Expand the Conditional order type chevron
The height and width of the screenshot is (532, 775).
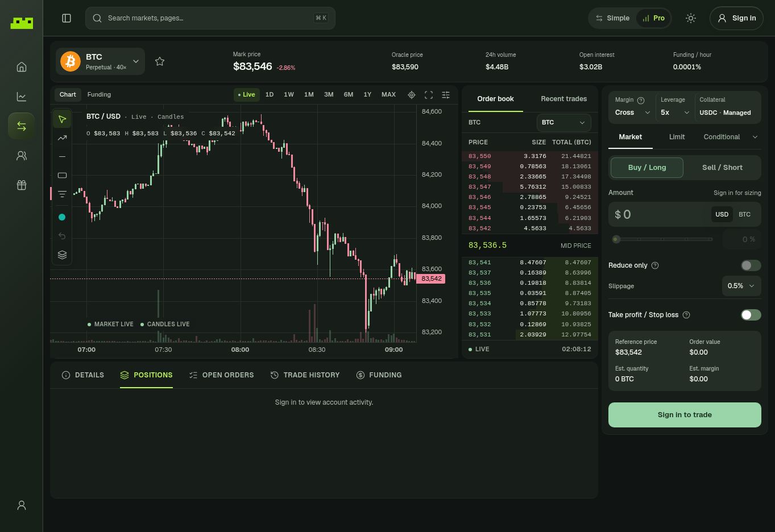pyautogui.click(x=755, y=137)
